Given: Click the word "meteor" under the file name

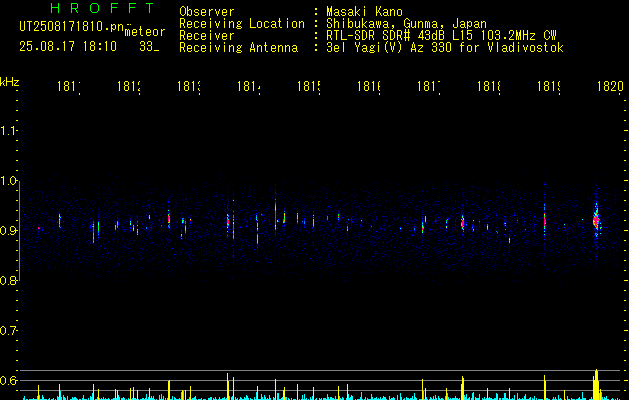Looking at the screenshot, I should click(x=145, y=32).
